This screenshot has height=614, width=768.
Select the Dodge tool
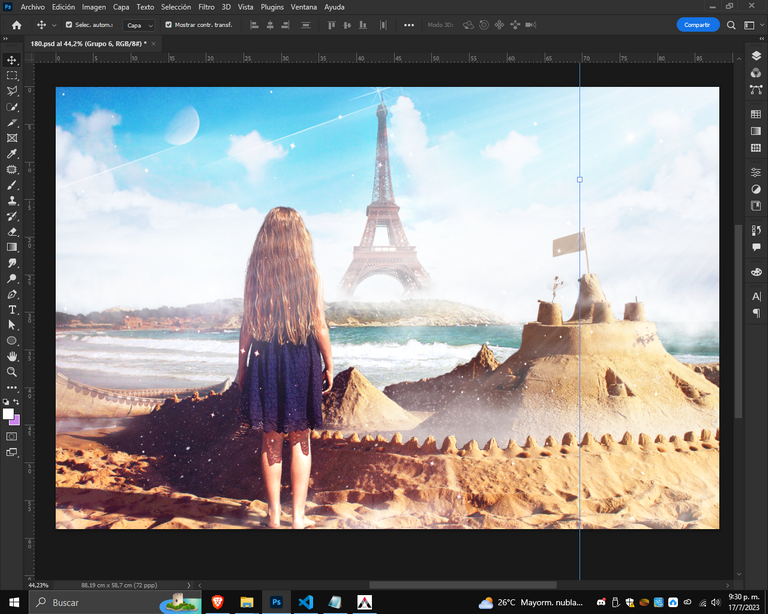tap(12, 279)
